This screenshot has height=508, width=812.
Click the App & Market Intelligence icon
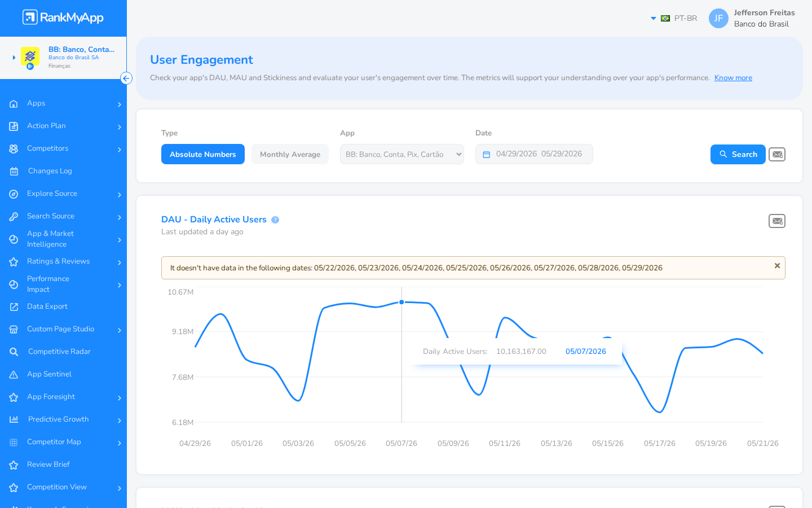click(14, 239)
